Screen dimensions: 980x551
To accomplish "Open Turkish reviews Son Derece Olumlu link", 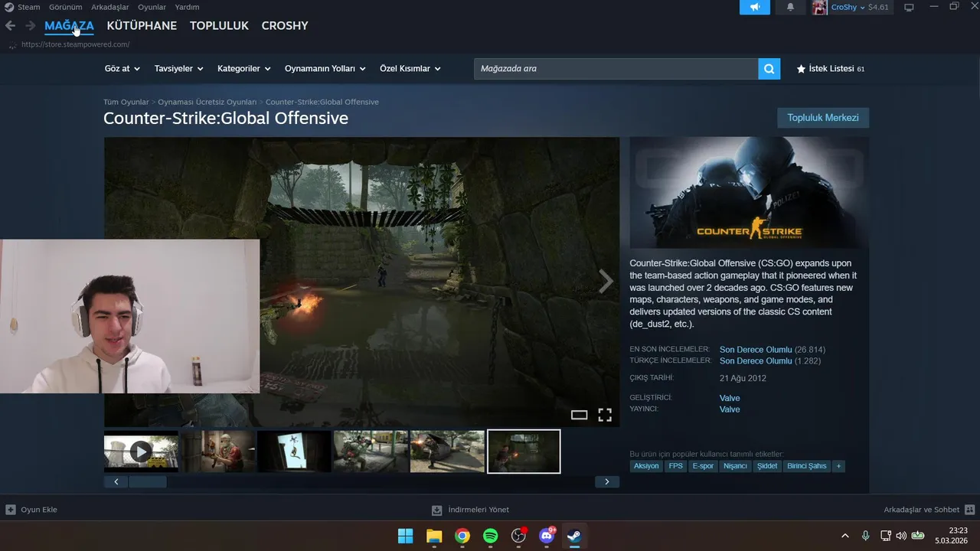I will (x=756, y=361).
